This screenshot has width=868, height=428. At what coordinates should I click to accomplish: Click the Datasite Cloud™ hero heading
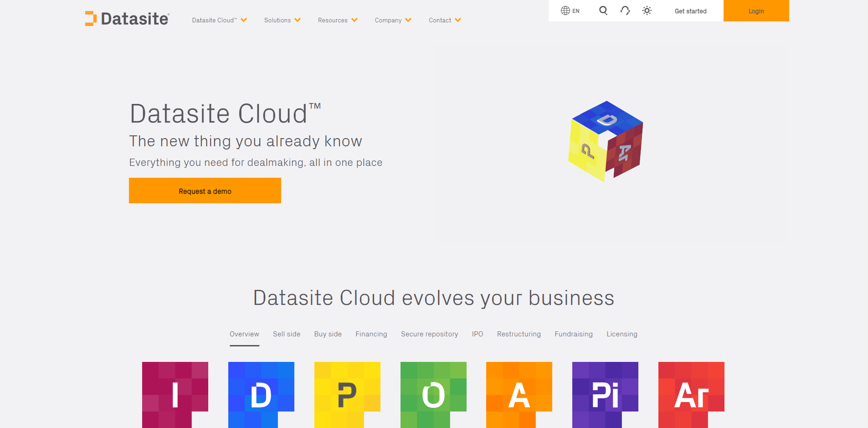(x=226, y=113)
